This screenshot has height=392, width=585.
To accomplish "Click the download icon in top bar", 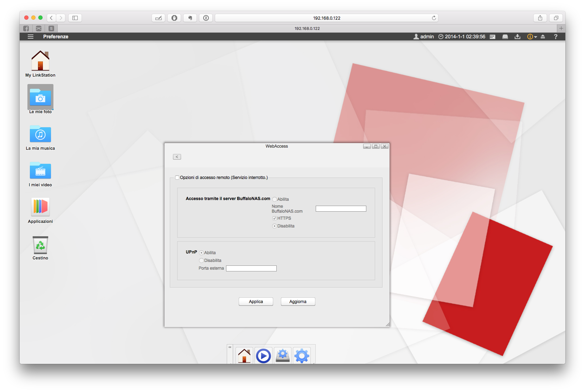I will [517, 37].
